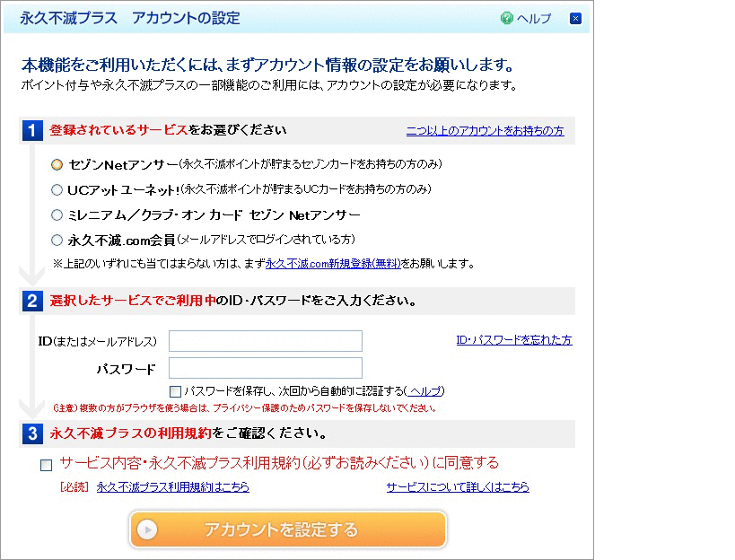
Task: Open 永久不滅.com新規登録(無料) link
Action: pyautogui.click(x=333, y=264)
